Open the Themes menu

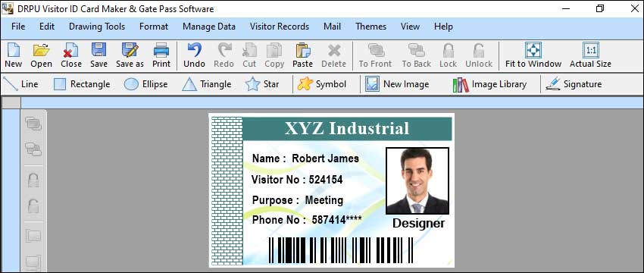371,27
